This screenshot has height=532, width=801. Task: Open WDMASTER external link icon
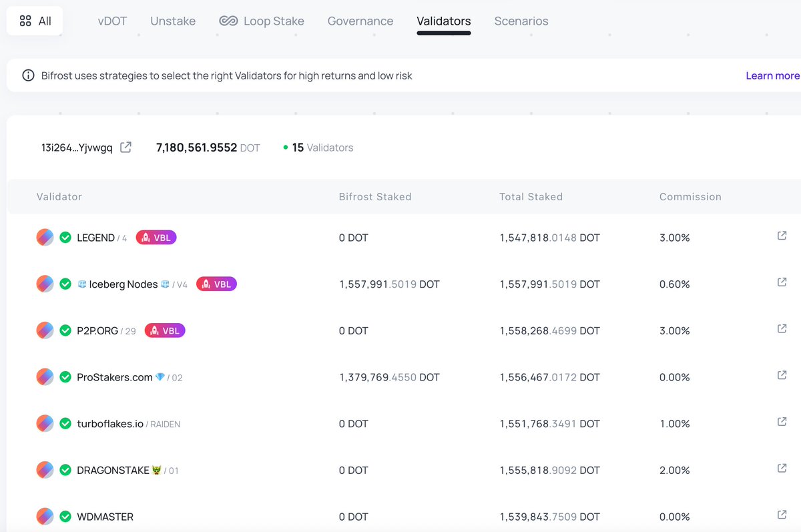click(782, 515)
